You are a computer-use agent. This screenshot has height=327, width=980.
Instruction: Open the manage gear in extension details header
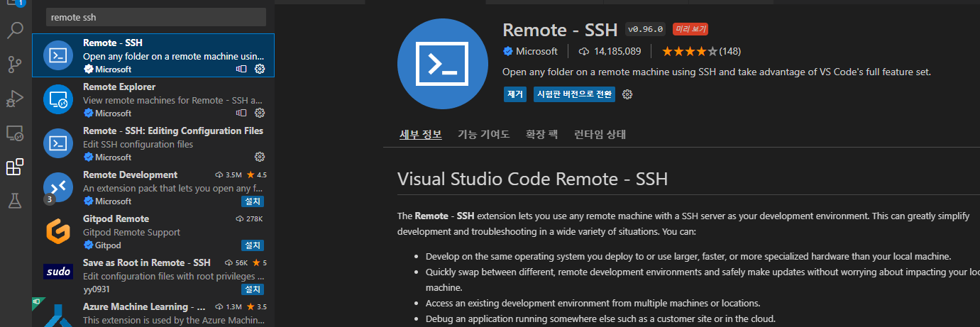[x=627, y=94]
